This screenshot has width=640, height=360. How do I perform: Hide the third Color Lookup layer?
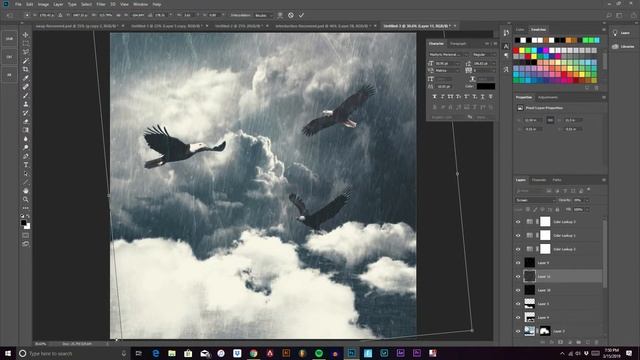point(518,249)
